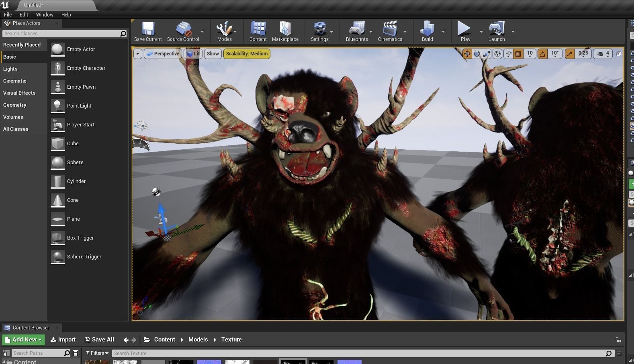The image size is (634, 364).
Task: Toggle grid snapping in the viewport
Action: (518, 54)
